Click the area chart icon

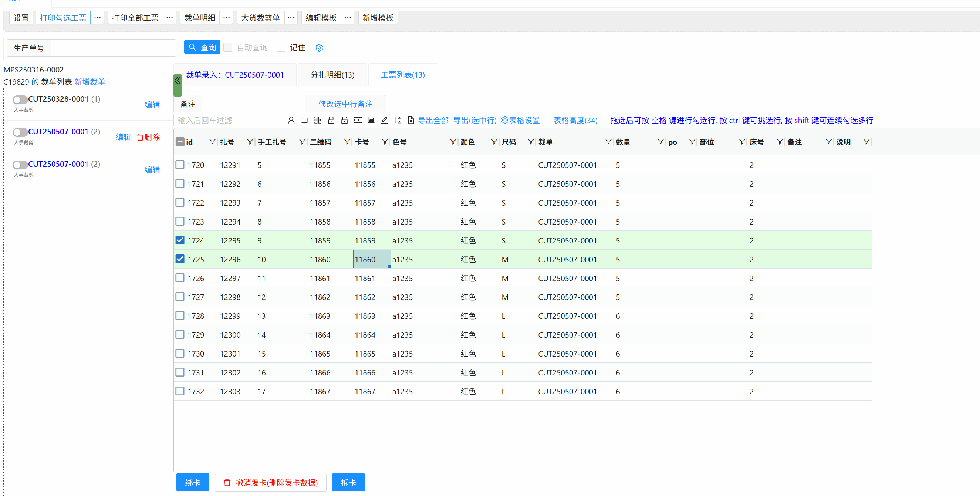371,120
